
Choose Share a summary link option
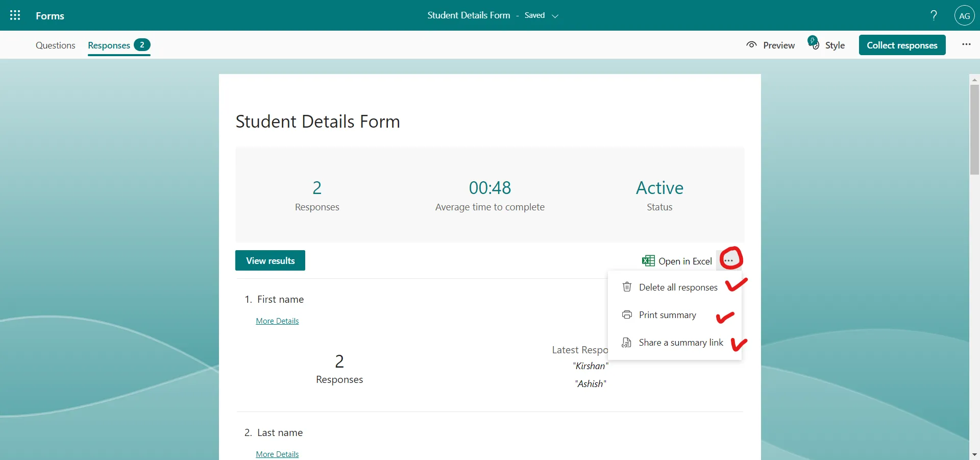[674, 343]
